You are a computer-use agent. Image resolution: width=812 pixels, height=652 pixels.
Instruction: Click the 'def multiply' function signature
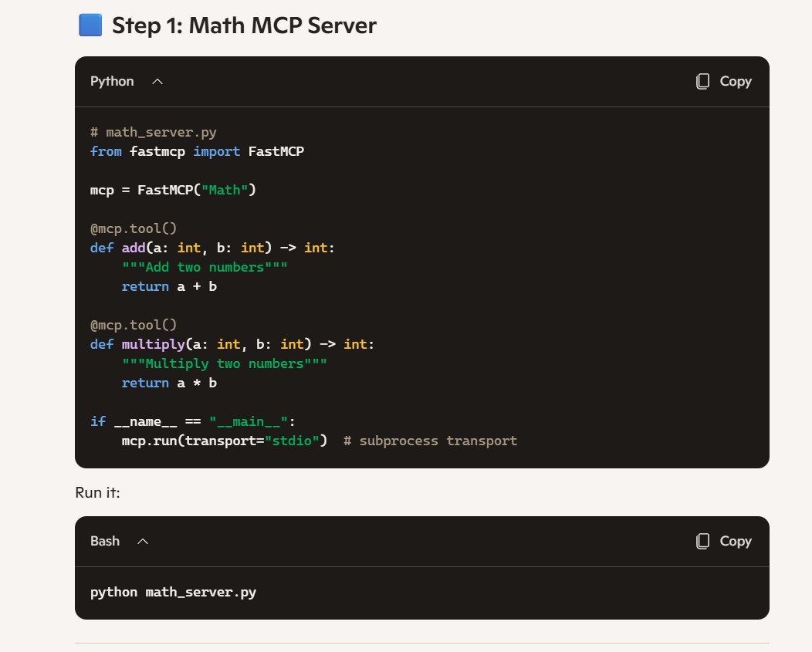pos(232,344)
